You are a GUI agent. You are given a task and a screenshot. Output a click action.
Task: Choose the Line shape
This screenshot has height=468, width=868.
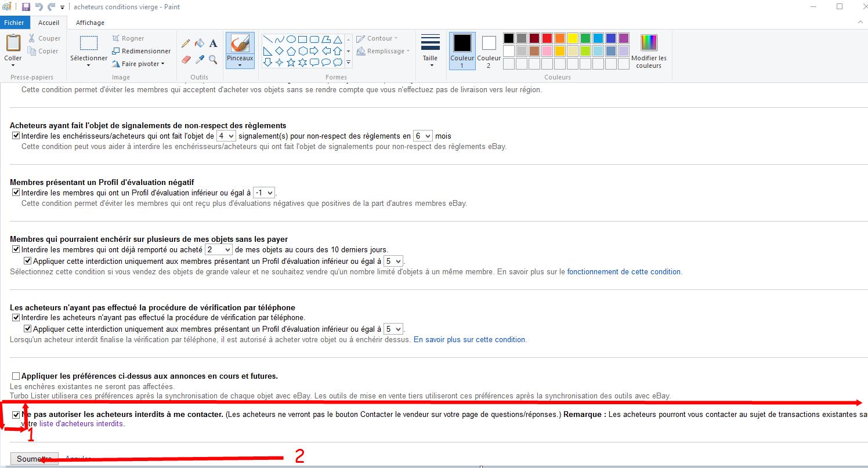(268, 39)
